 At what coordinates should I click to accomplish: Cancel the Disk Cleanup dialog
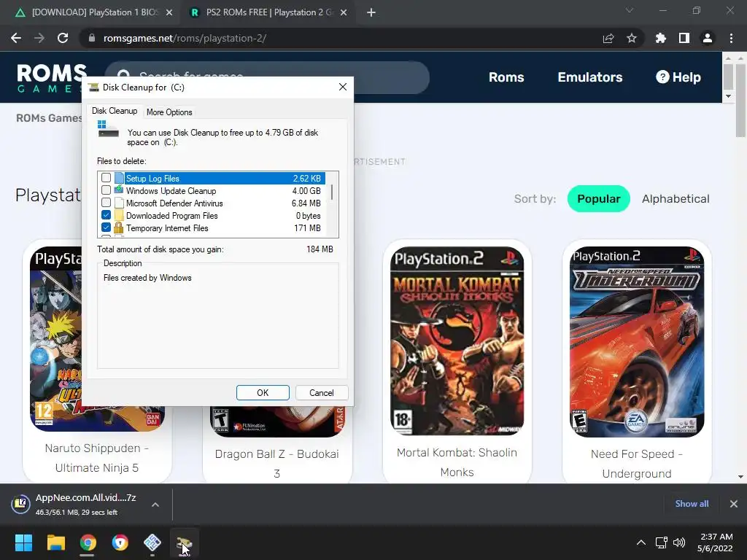(x=322, y=393)
